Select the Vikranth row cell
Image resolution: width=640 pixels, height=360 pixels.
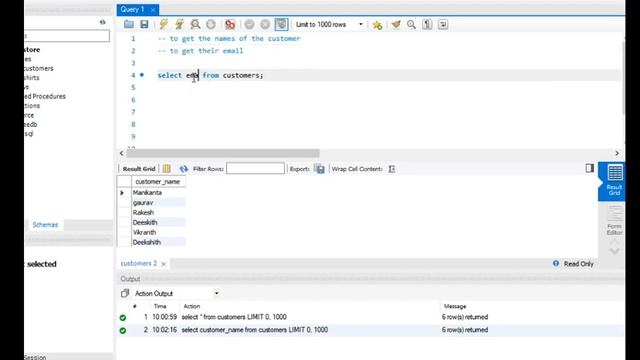click(158, 232)
